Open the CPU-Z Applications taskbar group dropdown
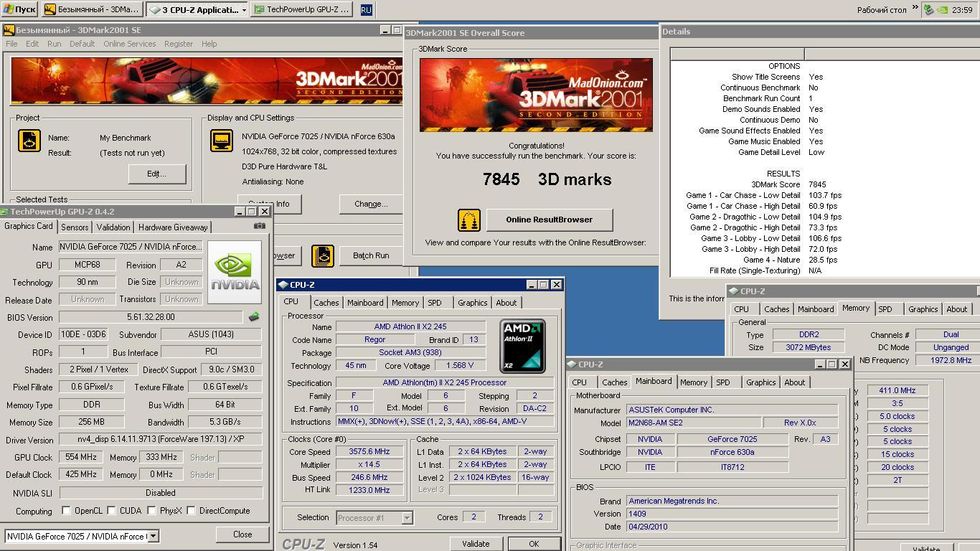This screenshot has width=980, height=551. pos(244,10)
